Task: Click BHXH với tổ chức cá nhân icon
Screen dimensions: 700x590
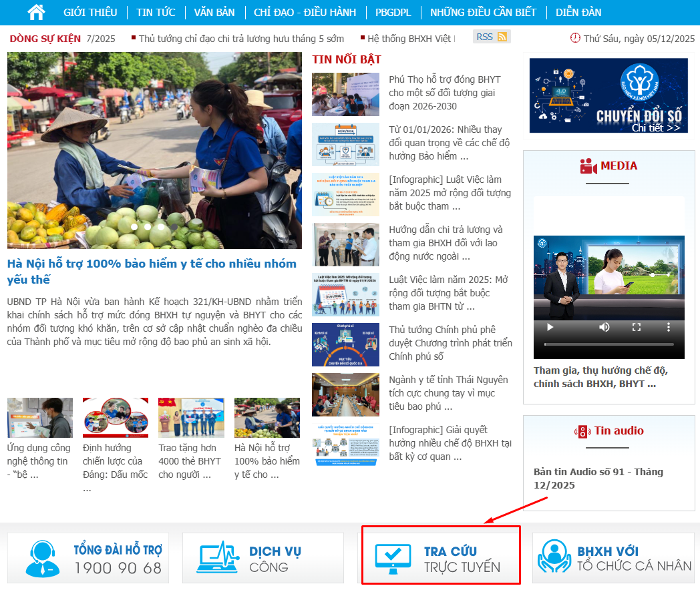Action: click(554, 557)
